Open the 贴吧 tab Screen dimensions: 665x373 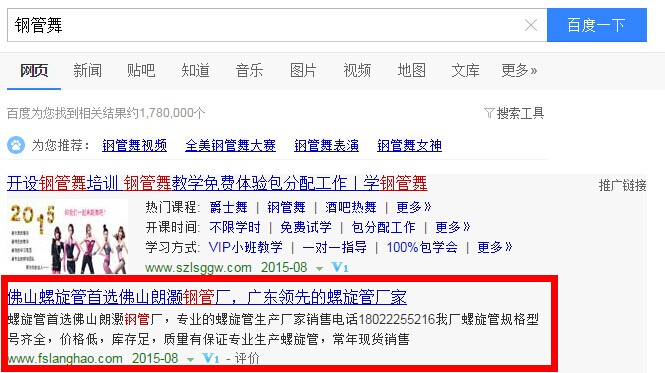tap(141, 70)
